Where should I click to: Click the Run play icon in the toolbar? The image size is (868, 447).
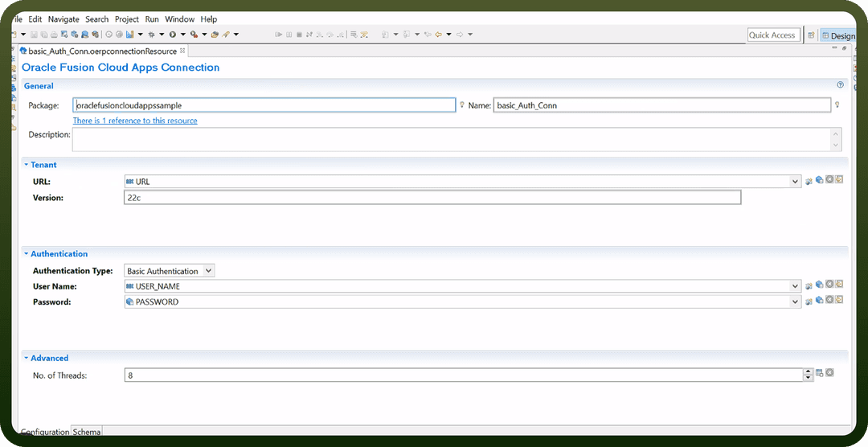173,35
